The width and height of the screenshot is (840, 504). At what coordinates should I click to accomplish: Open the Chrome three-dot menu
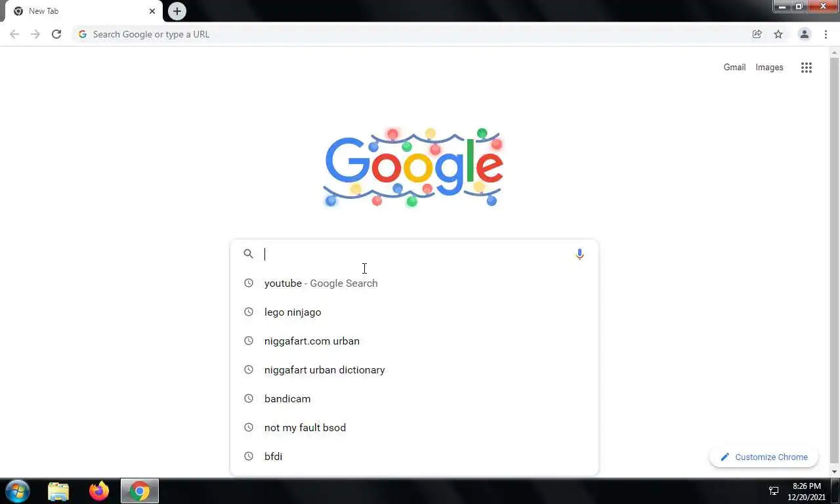(826, 34)
